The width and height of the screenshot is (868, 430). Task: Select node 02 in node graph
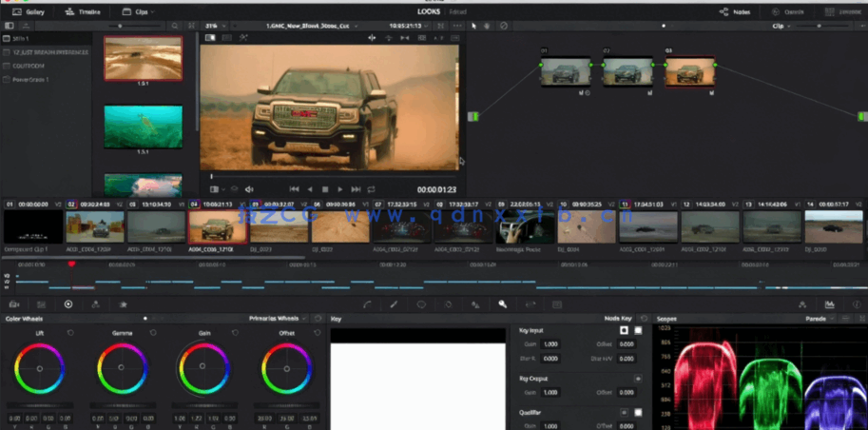[627, 71]
